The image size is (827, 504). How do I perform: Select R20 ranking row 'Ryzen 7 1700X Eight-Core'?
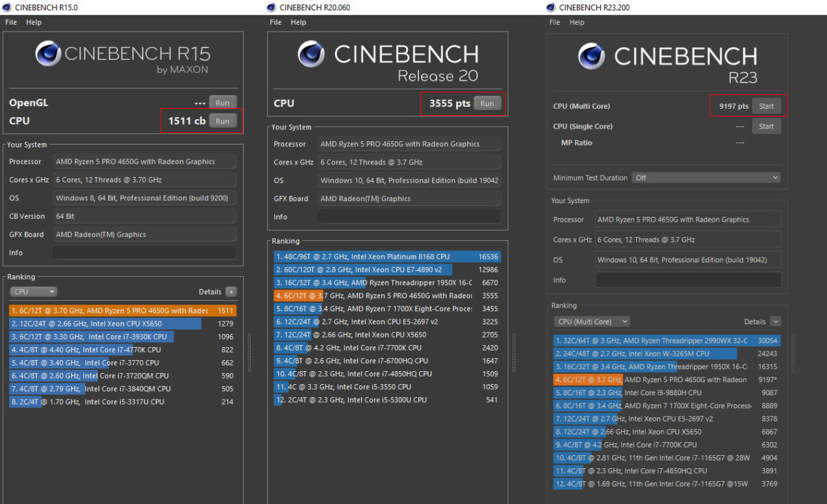(x=387, y=308)
